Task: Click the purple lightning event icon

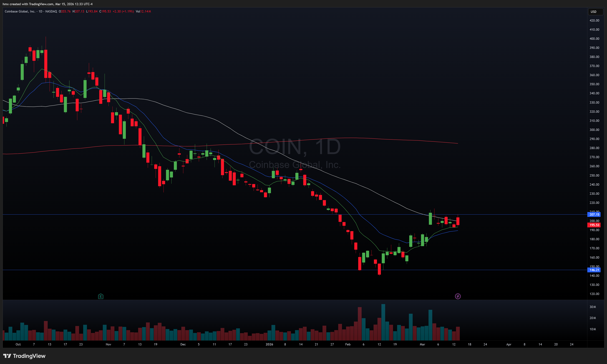Action: (458, 296)
